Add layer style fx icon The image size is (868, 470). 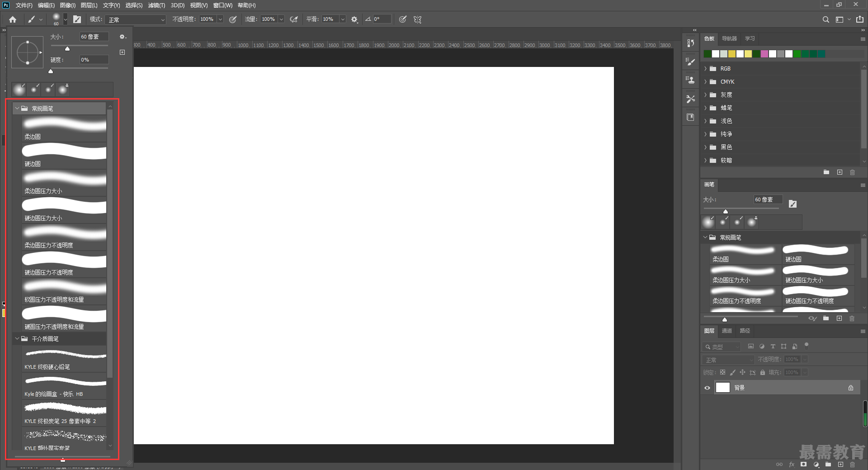792,464
